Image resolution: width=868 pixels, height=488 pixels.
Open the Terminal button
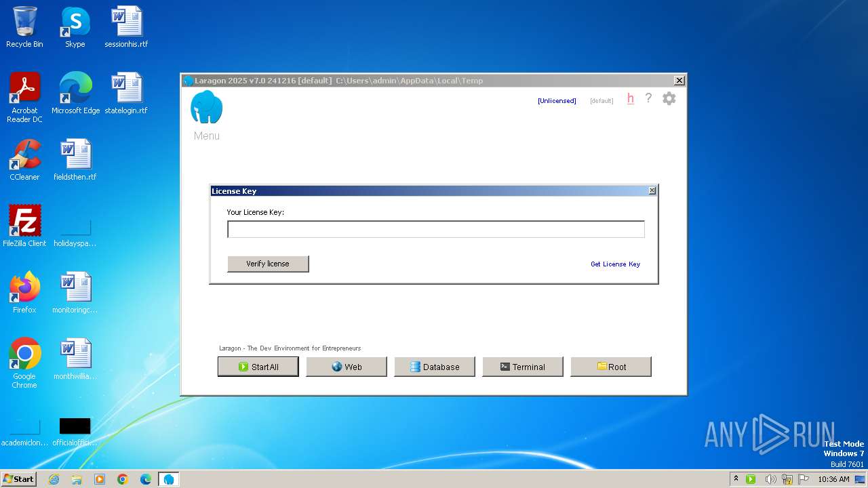(x=523, y=367)
